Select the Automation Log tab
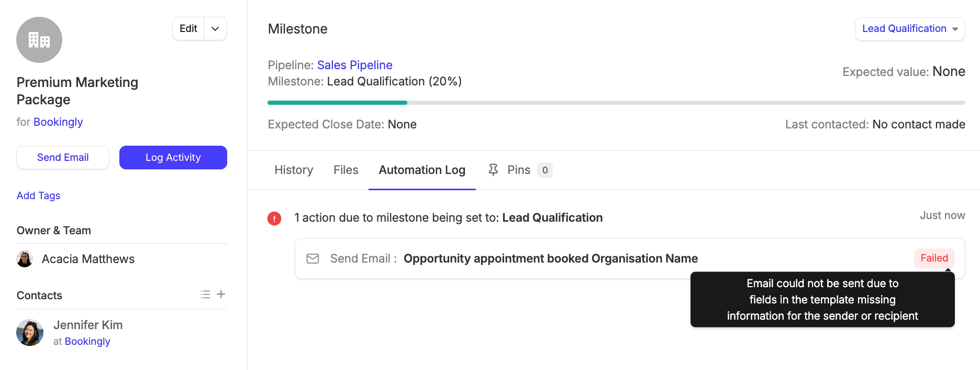The height and width of the screenshot is (370, 980). (x=422, y=170)
